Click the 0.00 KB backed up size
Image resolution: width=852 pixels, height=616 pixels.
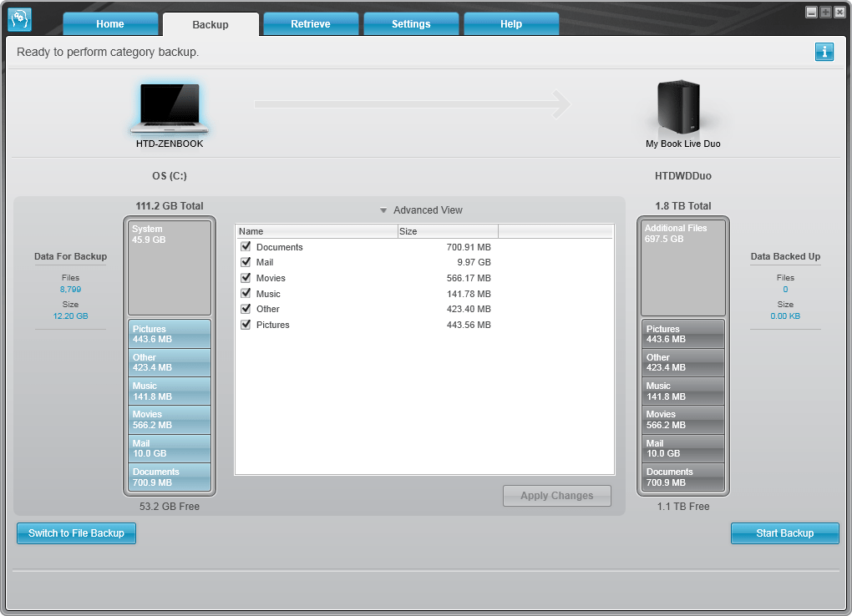(x=785, y=316)
